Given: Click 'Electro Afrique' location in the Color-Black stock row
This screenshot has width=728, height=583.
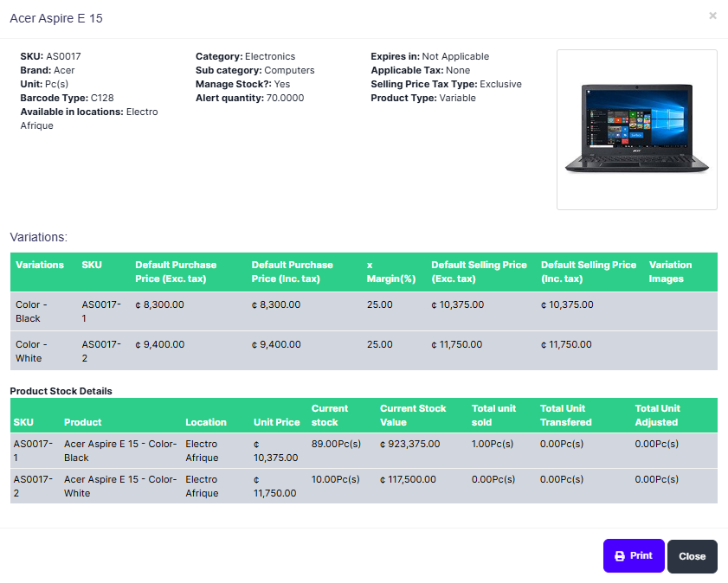Looking at the screenshot, I should tap(202, 451).
